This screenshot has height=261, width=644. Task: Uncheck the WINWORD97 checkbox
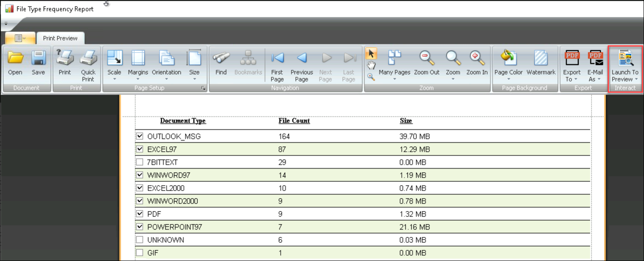(x=140, y=175)
